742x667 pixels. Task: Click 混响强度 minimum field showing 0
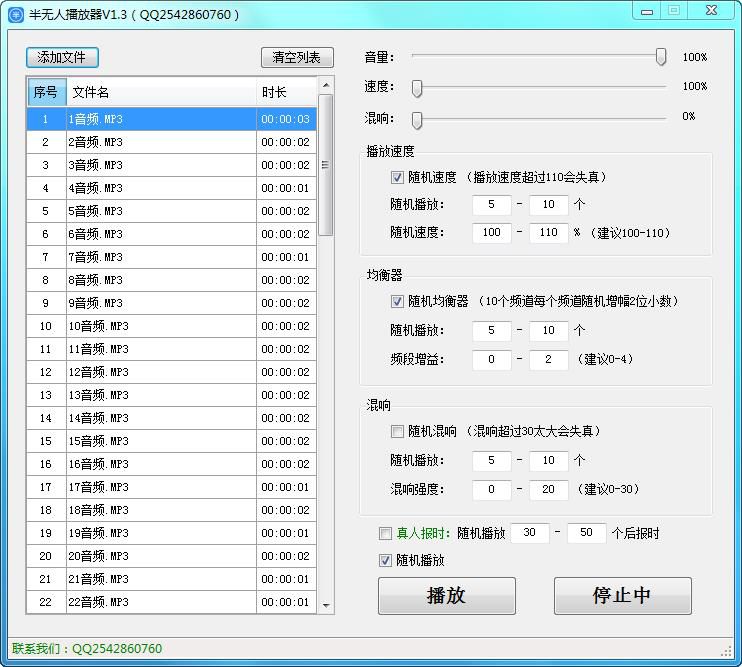tap(491, 490)
